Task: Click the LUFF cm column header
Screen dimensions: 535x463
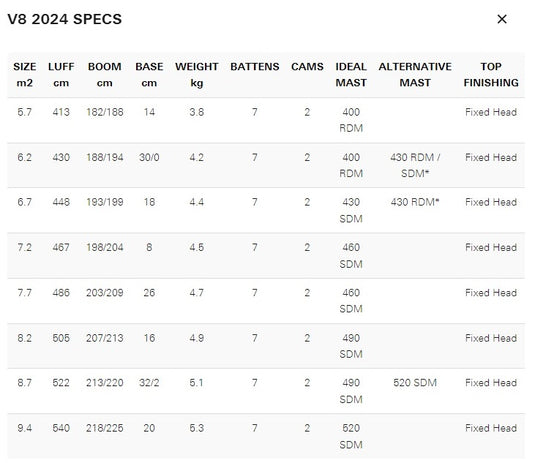Action: click(61, 74)
